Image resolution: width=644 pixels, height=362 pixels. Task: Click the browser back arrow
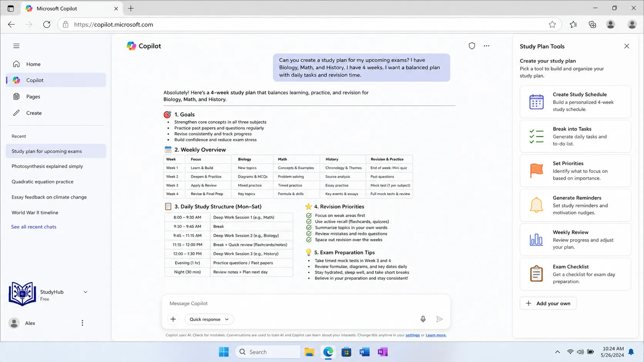[x=11, y=24]
